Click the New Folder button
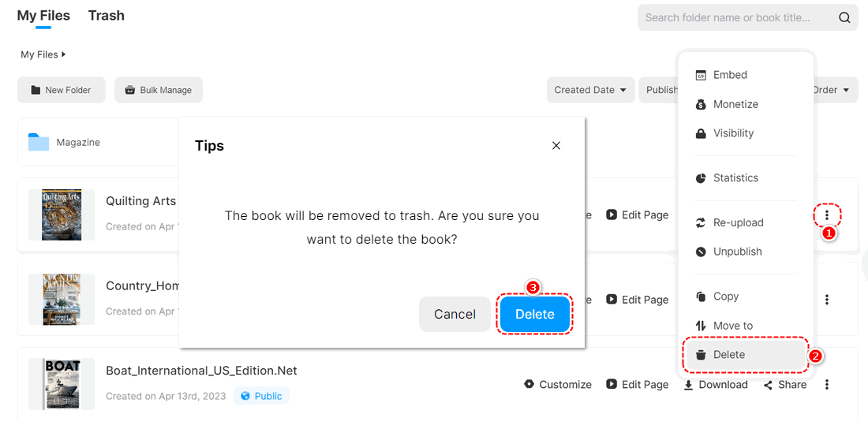Image resolution: width=868 pixels, height=429 pixels. 61,90
